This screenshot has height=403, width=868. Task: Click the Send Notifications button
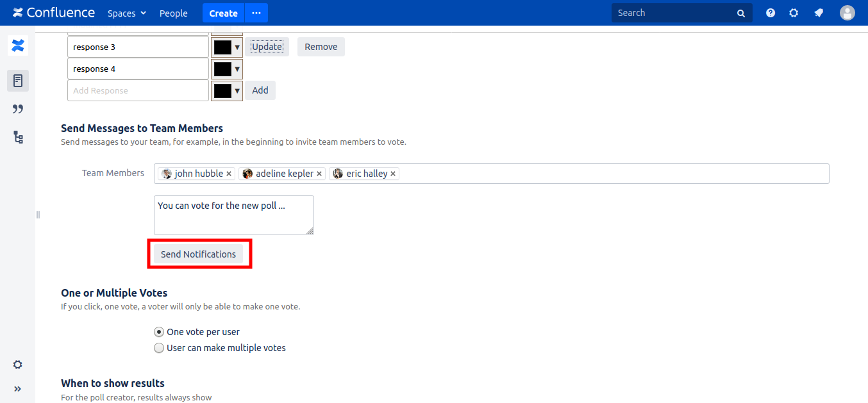coord(198,254)
